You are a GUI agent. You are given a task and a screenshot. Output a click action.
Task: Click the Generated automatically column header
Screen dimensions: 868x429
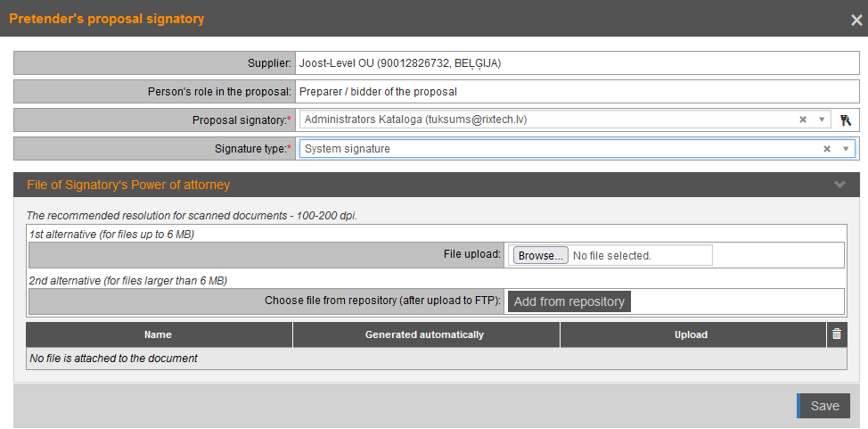tap(424, 334)
